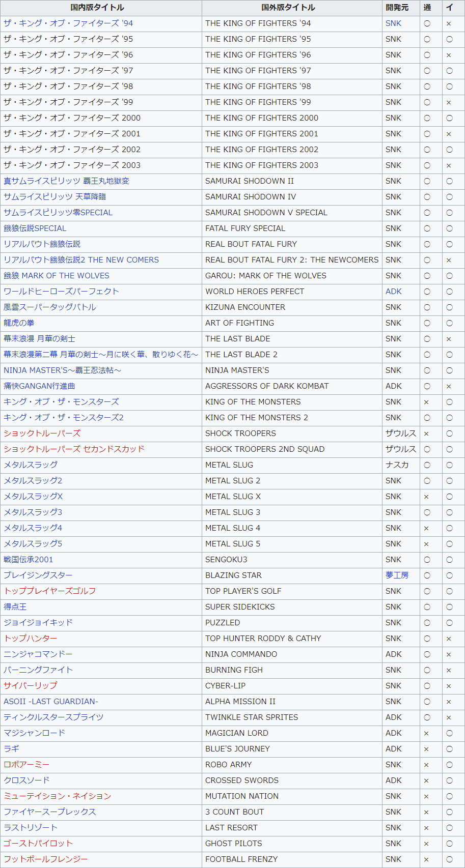Click サムライスピリッツ 天草降臨 link
Screen dimensions: 465x868
pyautogui.click(x=54, y=197)
